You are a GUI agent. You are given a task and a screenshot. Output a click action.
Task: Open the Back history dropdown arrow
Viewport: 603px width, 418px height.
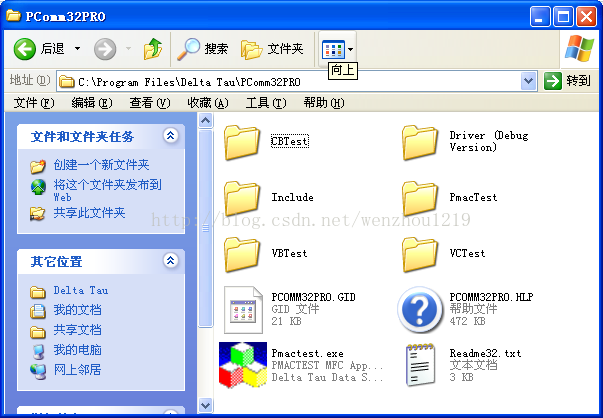77,49
